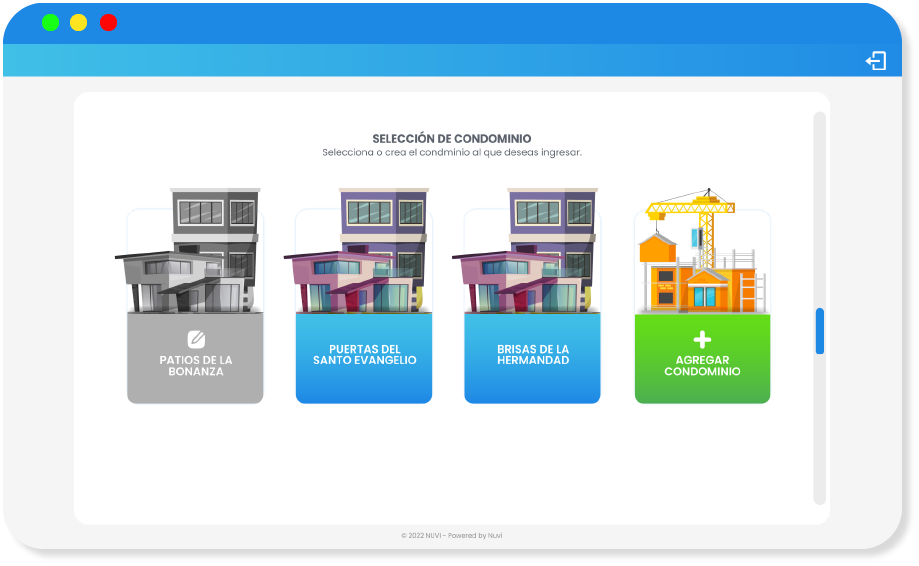Click the green window control dot

[51, 23]
